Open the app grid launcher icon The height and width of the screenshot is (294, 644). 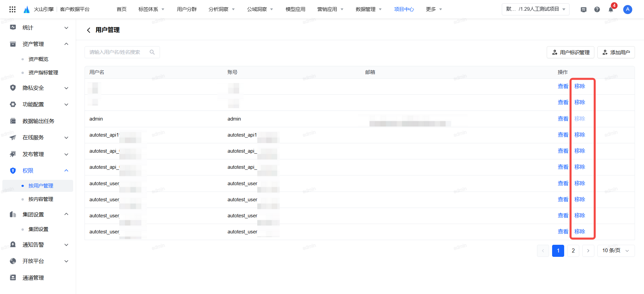[12, 9]
